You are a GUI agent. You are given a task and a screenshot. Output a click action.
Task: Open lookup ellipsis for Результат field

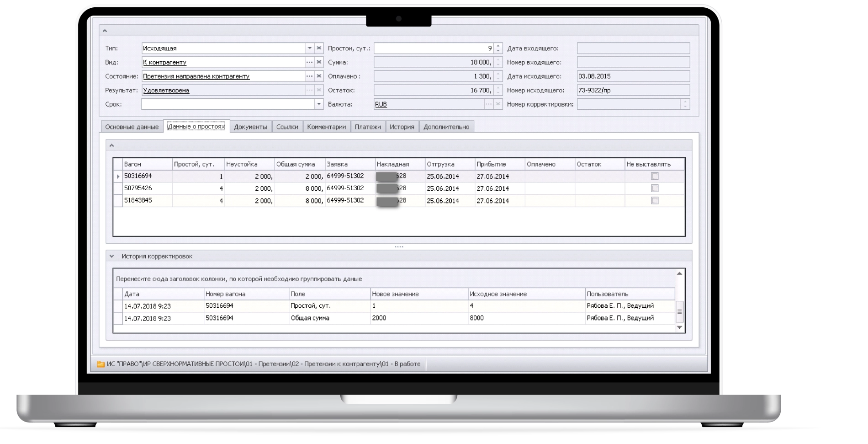(309, 90)
